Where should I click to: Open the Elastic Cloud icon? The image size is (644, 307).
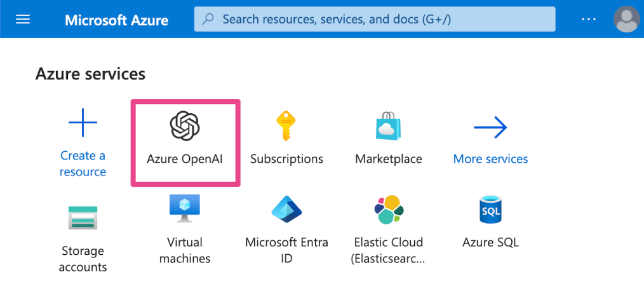(x=388, y=210)
